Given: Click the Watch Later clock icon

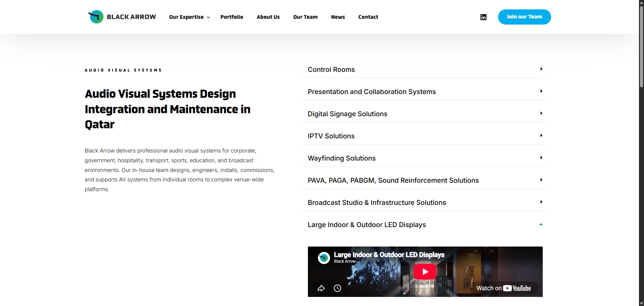Looking at the screenshot, I should point(337,288).
